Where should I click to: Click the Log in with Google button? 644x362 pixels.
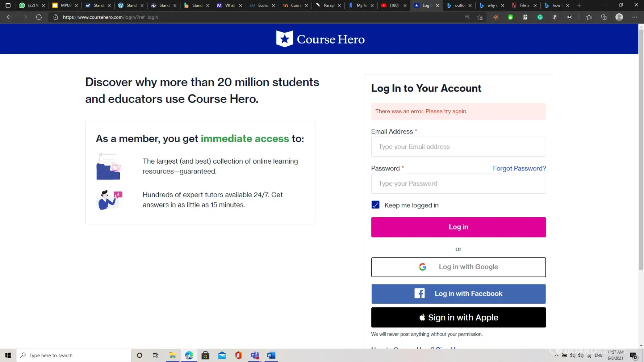tap(458, 267)
